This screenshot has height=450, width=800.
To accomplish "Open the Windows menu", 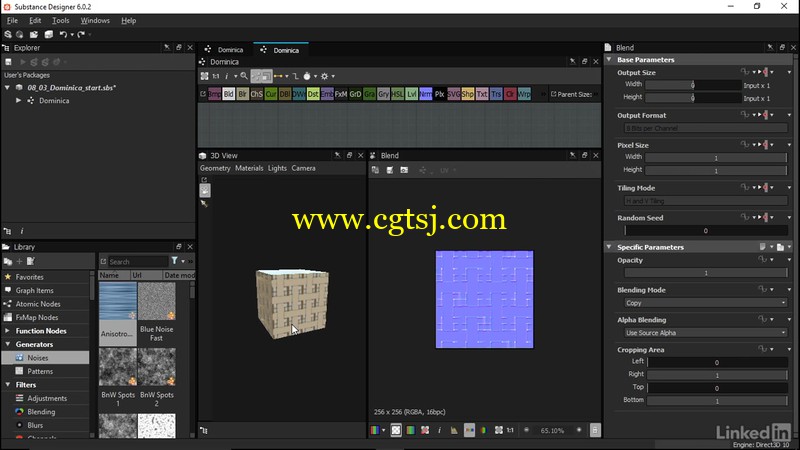I will tap(95, 20).
